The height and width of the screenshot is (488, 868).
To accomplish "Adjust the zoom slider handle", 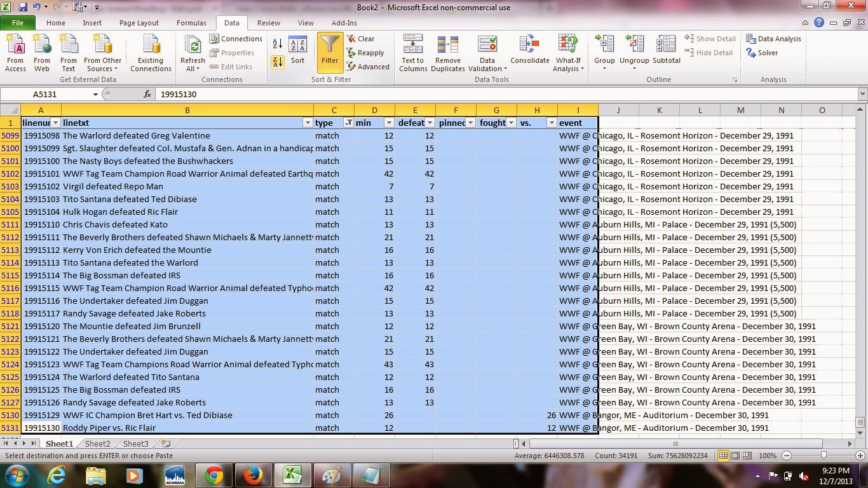I will [824, 456].
